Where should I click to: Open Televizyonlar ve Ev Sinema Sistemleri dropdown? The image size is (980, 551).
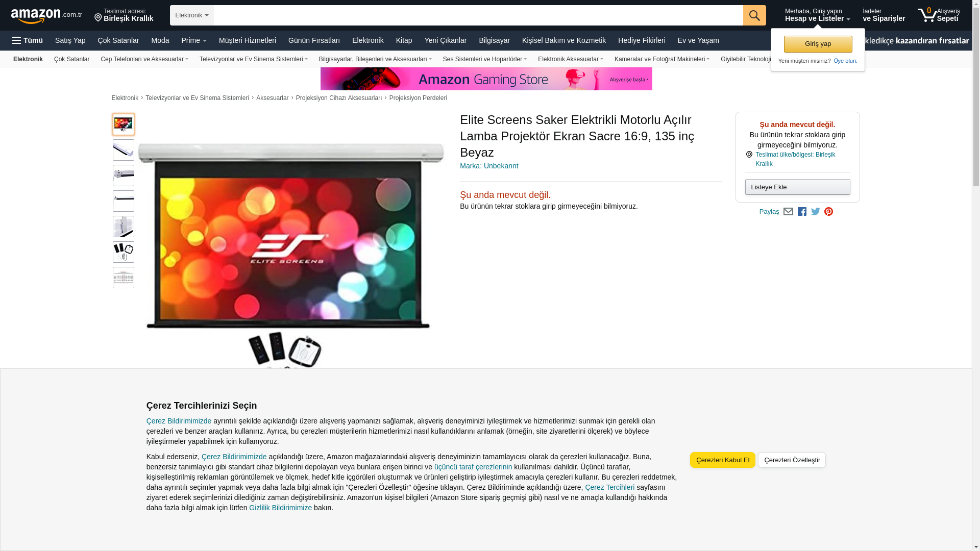pos(254,59)
